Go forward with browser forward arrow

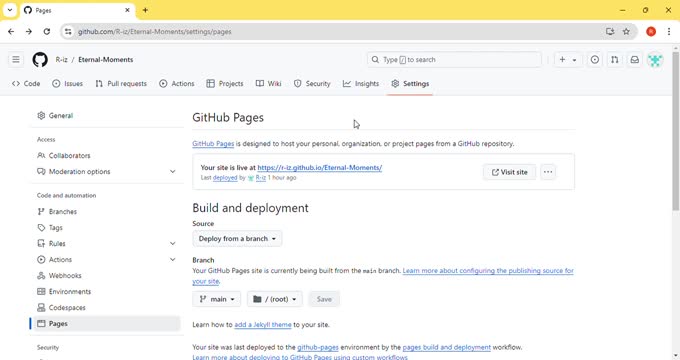coord(29,32)
